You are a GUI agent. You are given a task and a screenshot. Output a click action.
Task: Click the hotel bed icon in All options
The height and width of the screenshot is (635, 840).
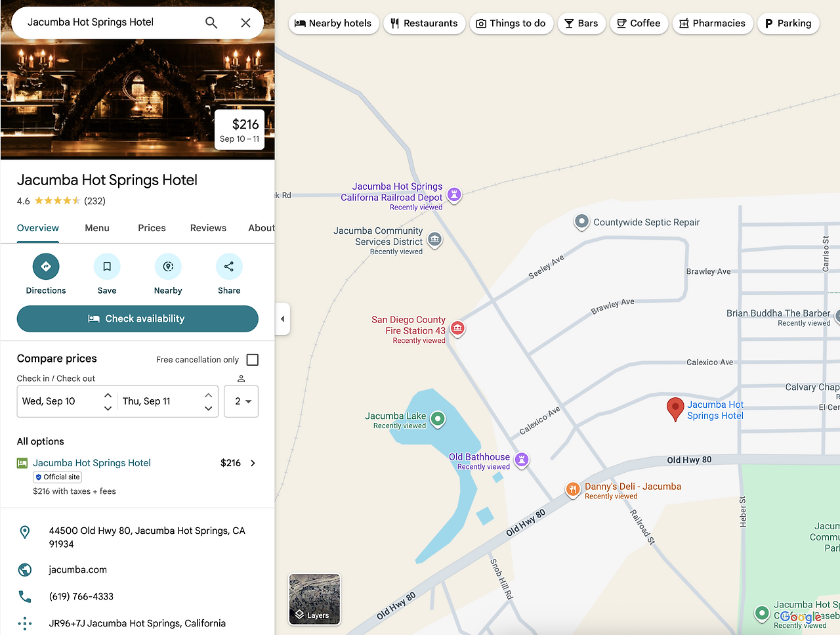[22, 463]
